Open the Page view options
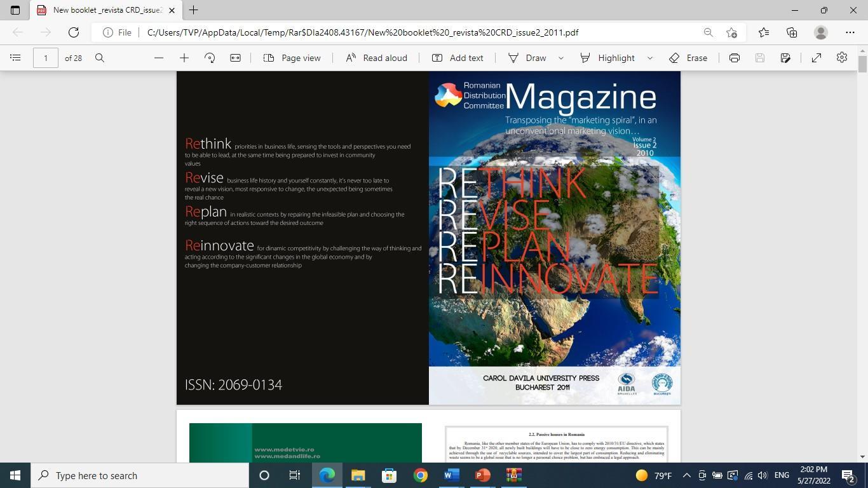The image size is (868, 488). (292, 58)
